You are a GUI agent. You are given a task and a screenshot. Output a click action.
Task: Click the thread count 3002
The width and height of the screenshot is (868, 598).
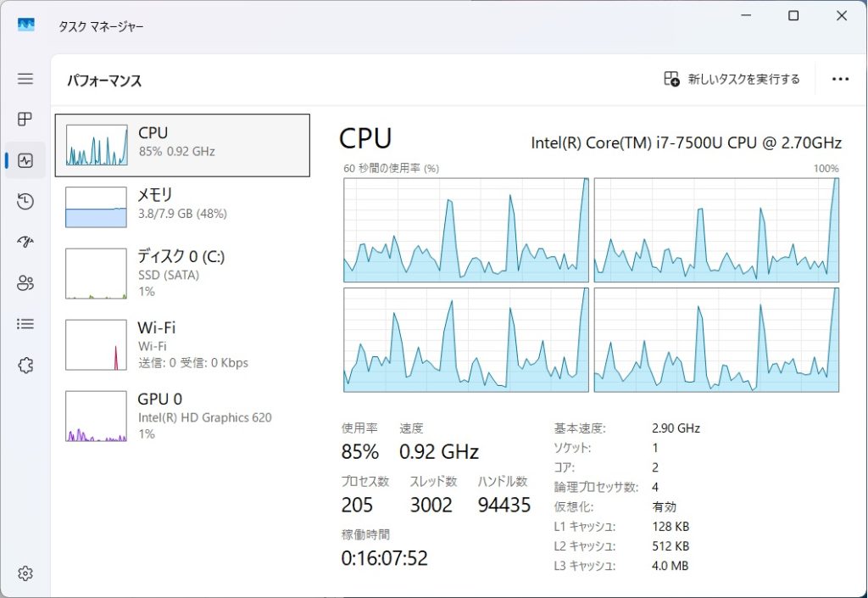pos(431,505)
